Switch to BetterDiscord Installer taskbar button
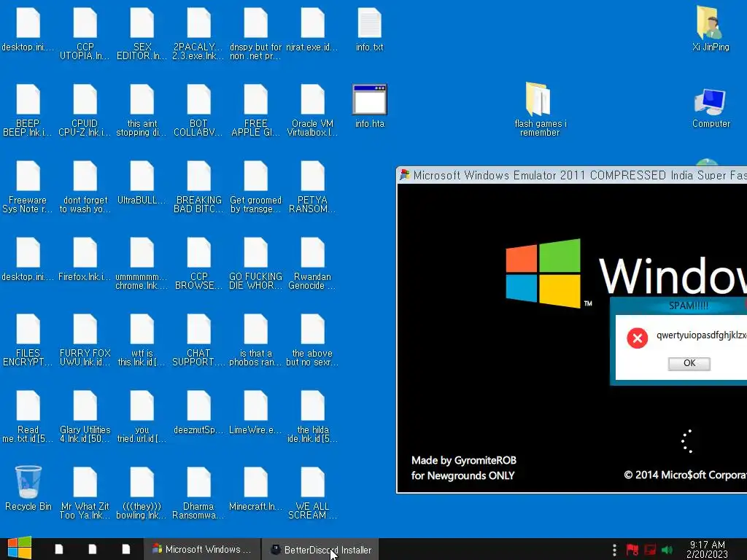The image size is (747, 560). 321,550
